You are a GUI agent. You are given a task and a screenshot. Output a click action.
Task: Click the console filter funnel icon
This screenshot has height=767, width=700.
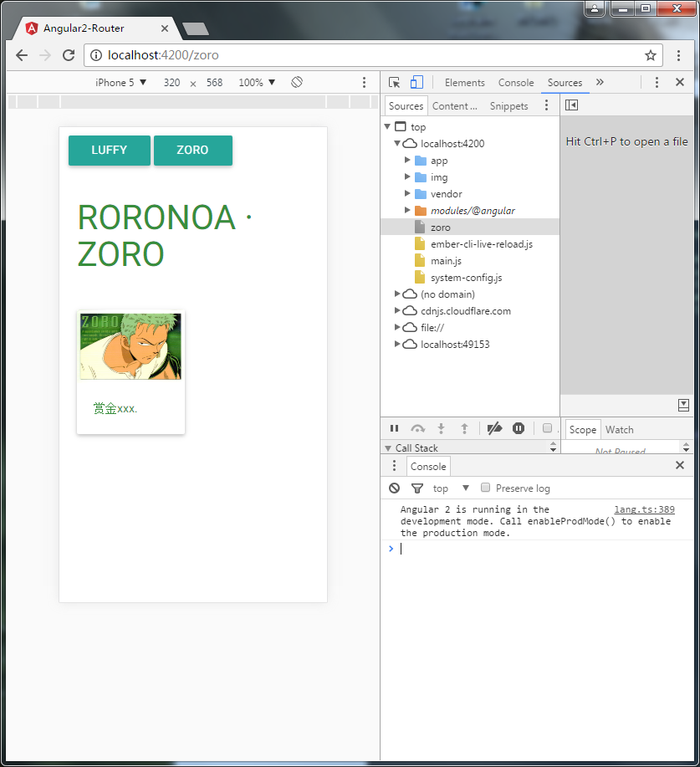417,488
